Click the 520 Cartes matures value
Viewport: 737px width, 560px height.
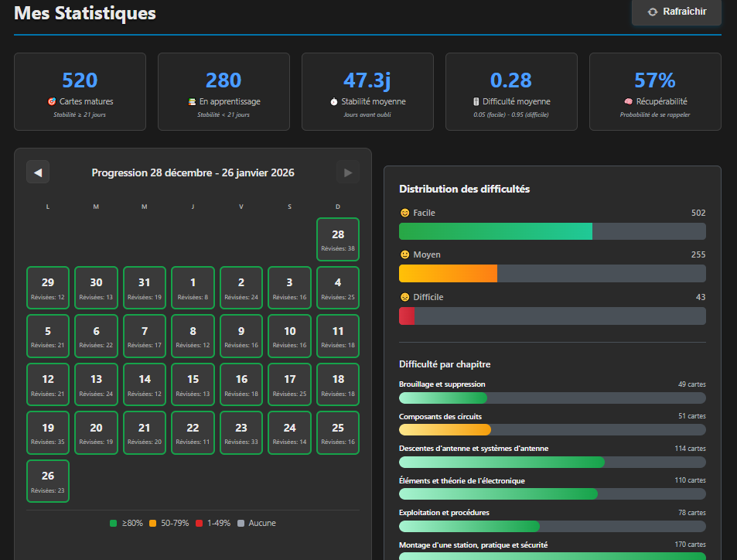point(80,80)
